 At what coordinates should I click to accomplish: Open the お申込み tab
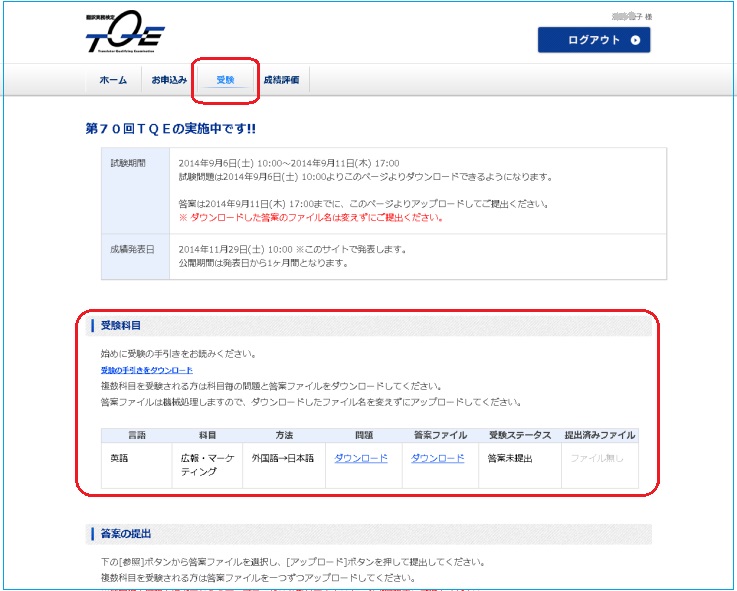click(x=169, y=80)
